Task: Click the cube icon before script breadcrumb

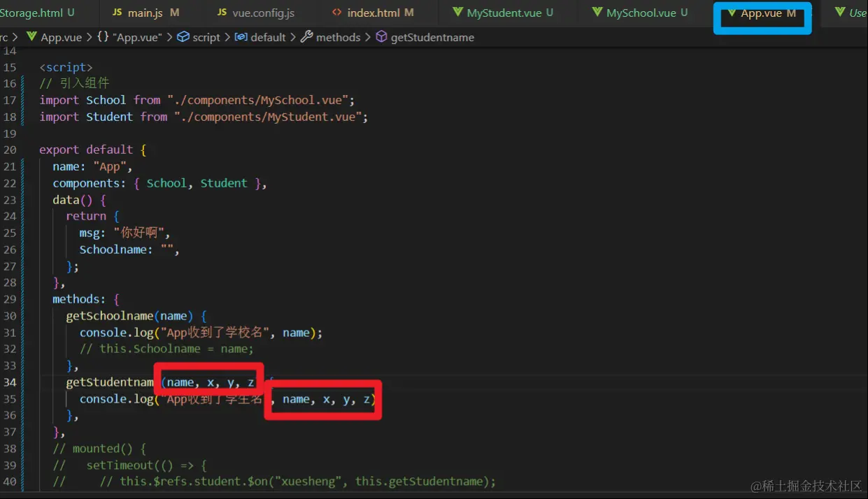Action: [183, 37]
